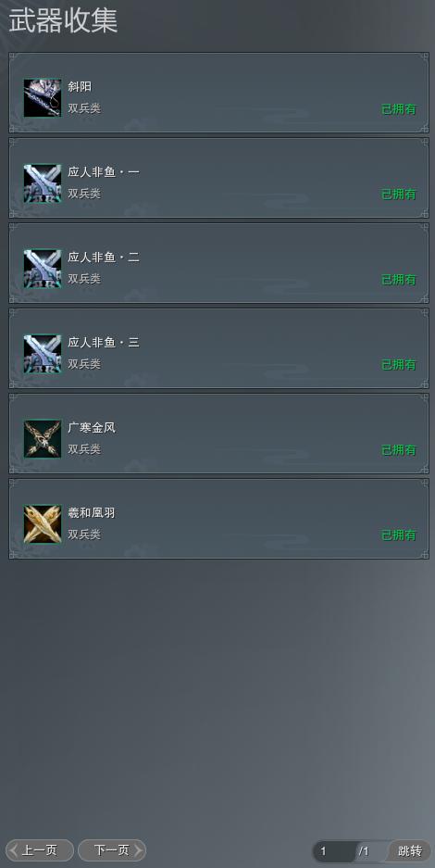Image resolution: width=435 pixels, height=868 pixels.
Task: Click the 跳转 jump button
Action: [410, 850]
